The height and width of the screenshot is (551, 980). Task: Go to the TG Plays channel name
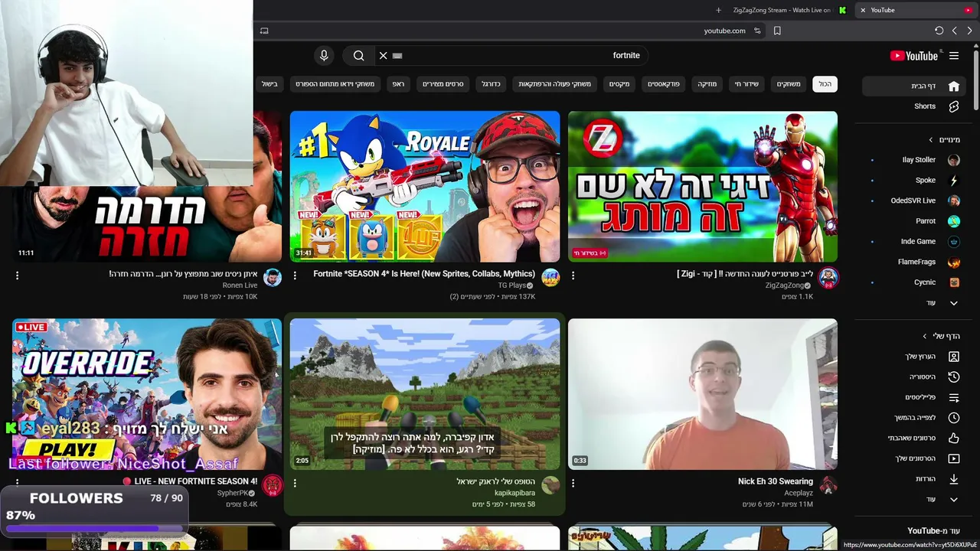(512, 285)
